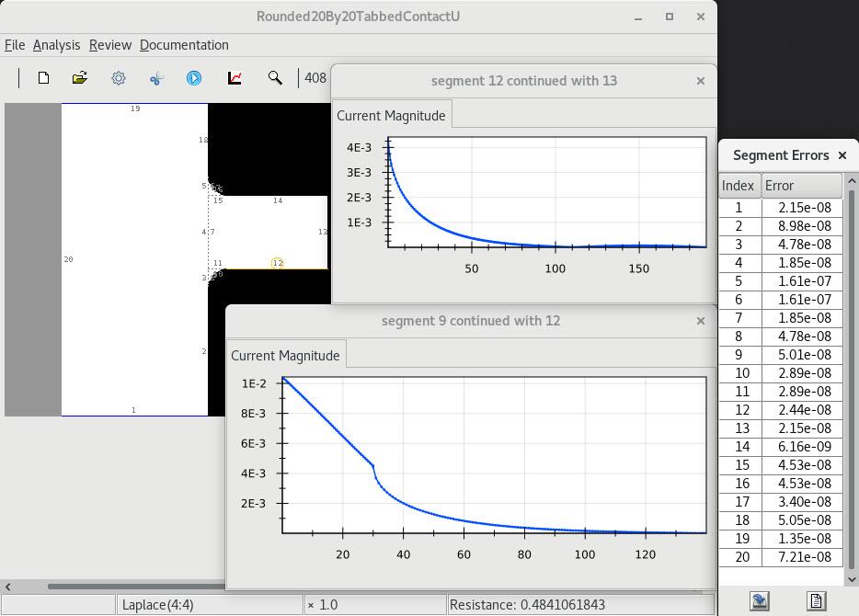Click the new document toolbar icon
Screen dimensions: 859x616
pyautogui.click(x=43, y=78)
